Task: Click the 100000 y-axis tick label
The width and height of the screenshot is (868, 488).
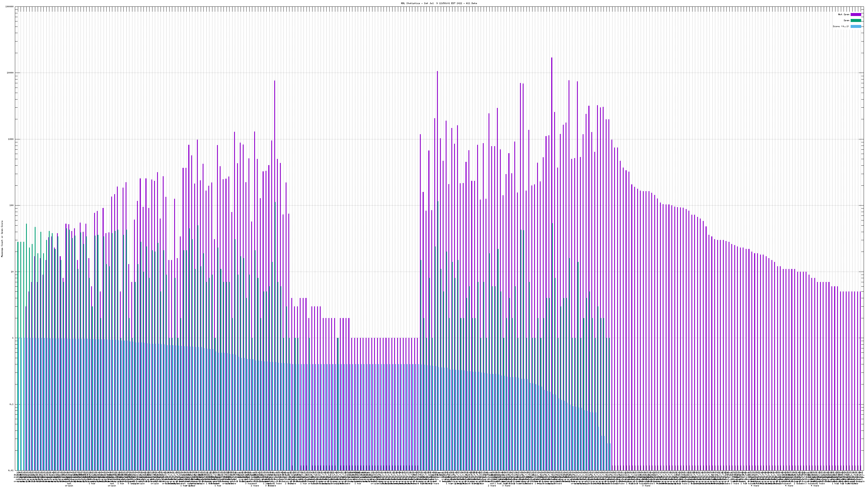Action: (9, 7)
